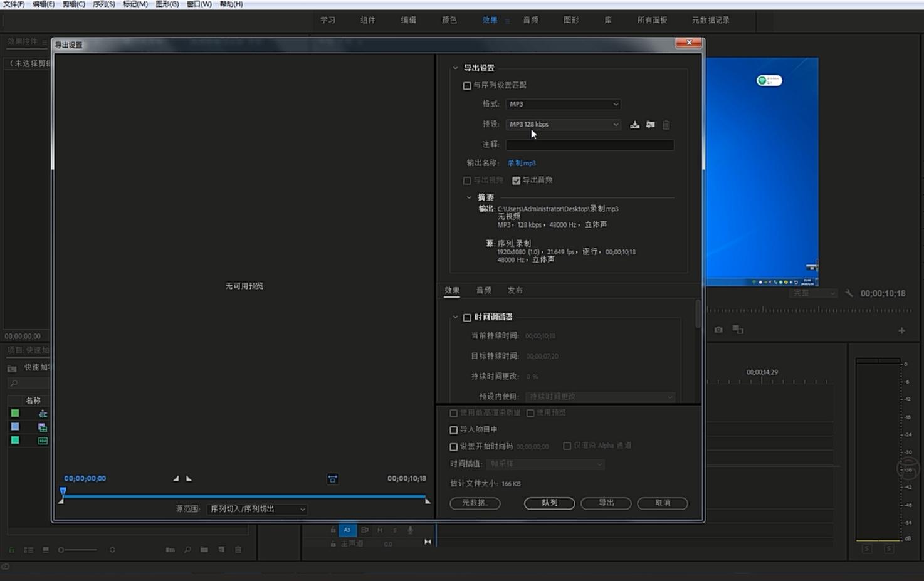Open the voice-over record icon on track A3
The image size is (924, 581).
(x=409, y=530)
